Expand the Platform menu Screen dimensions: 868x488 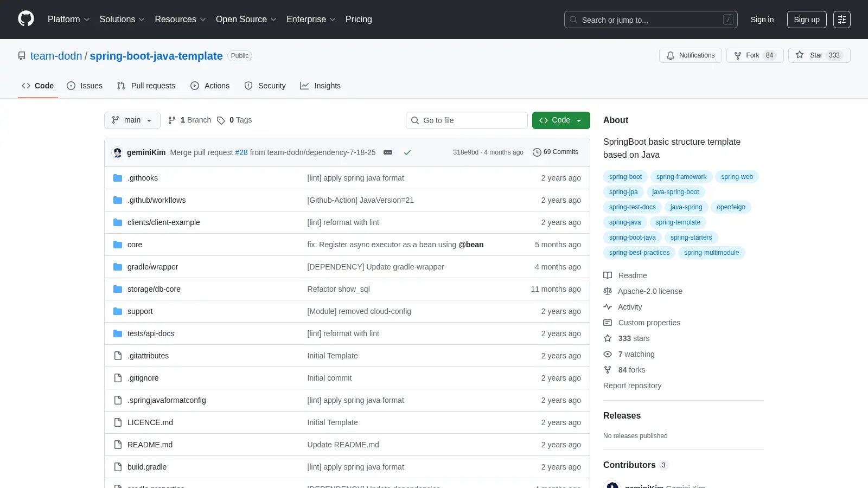[69, 20]
